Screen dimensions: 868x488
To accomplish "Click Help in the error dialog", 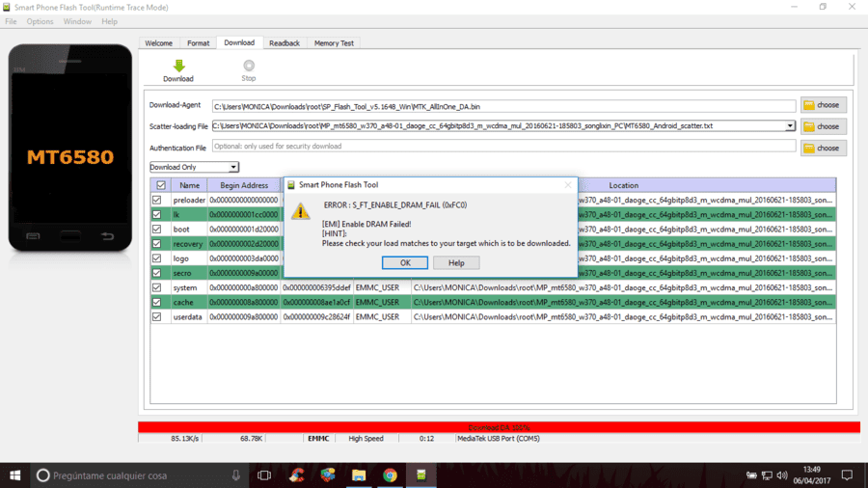I will pyautogui.click(x=456, y=263).
